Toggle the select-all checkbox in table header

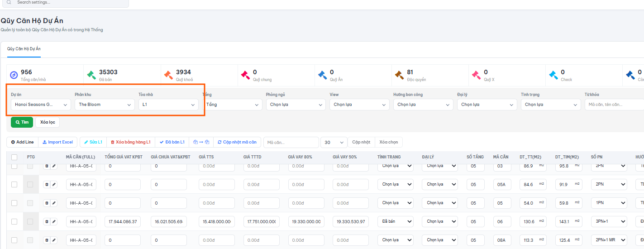click(14, 157)
